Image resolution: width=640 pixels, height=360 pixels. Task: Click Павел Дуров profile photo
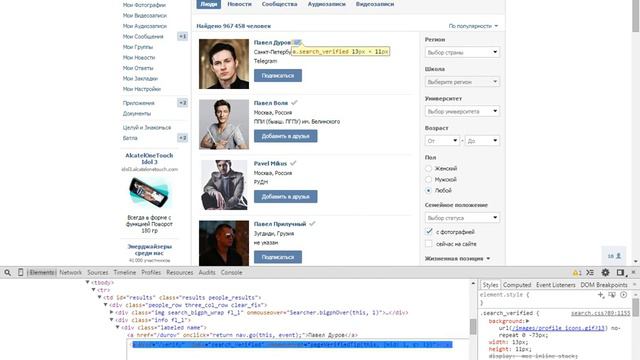click(224, 64)
